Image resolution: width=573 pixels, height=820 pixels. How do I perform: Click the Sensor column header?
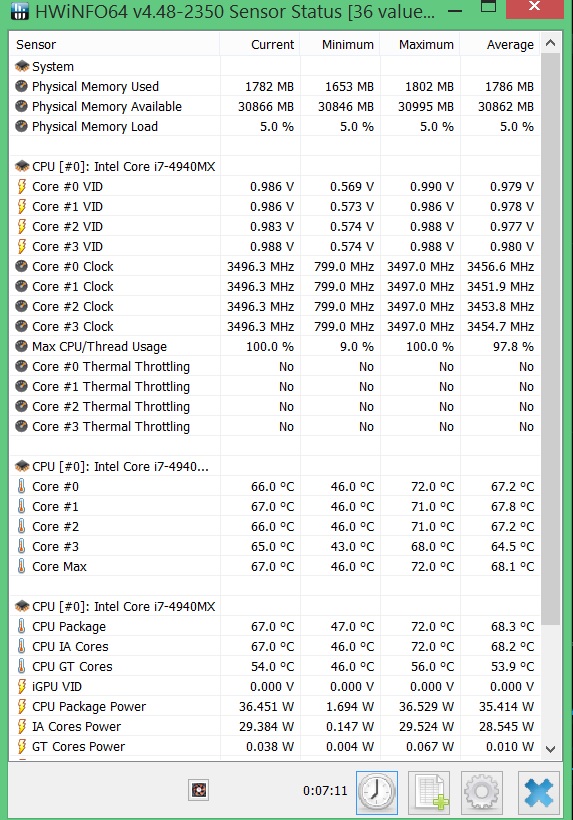(114, 44)
